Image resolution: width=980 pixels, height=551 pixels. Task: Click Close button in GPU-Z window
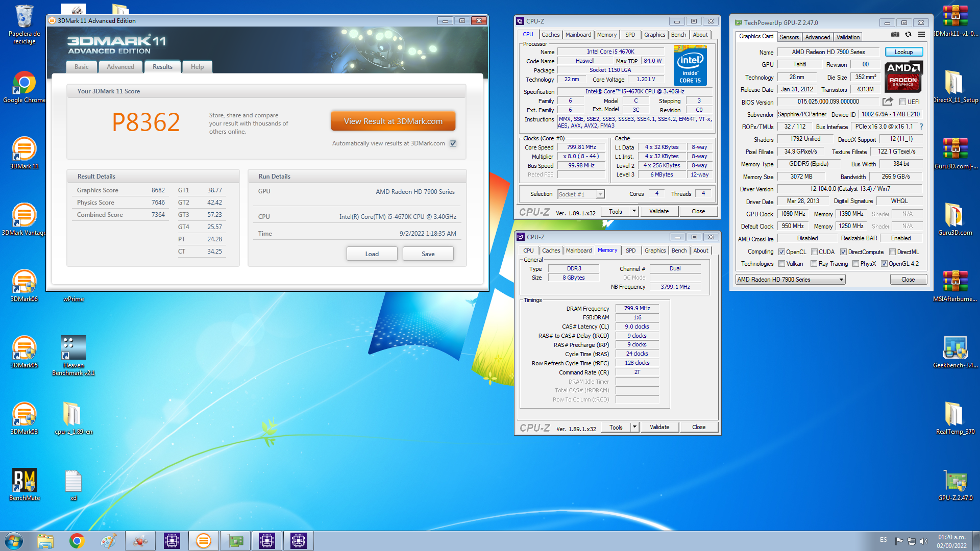pyautogui.click(x=908, y=280)
